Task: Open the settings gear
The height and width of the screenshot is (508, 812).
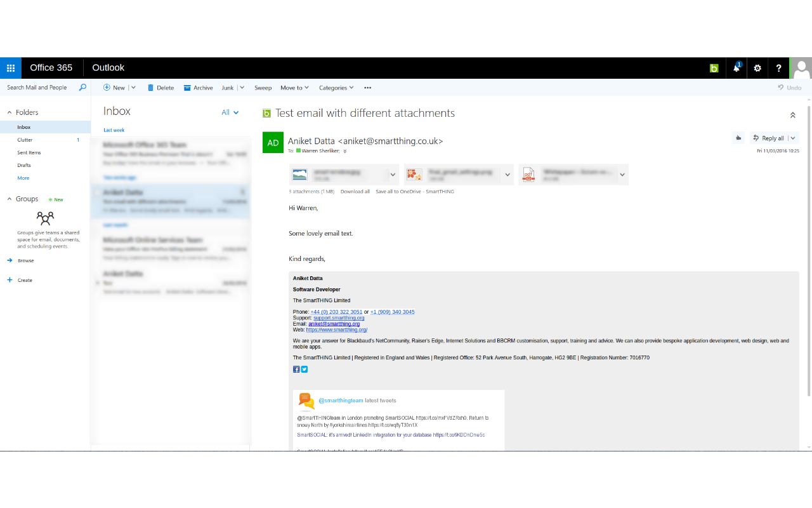Action: pyautogui.click(x=757, y=68)
